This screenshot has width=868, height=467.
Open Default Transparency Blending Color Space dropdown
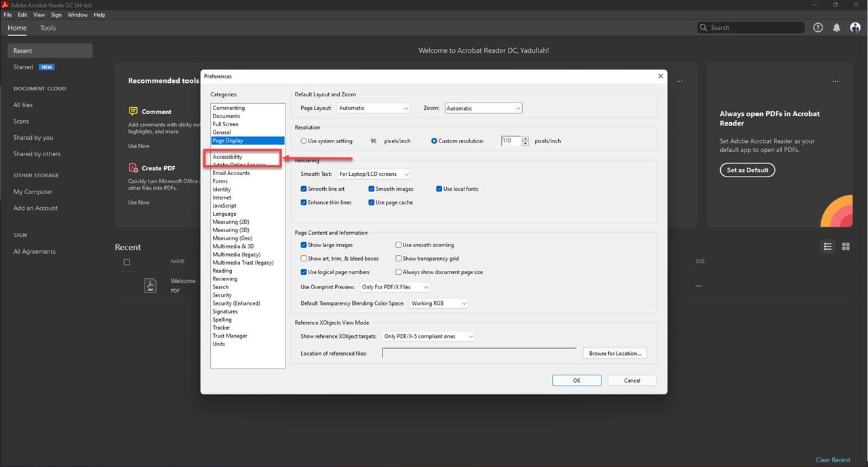point(439,303)
